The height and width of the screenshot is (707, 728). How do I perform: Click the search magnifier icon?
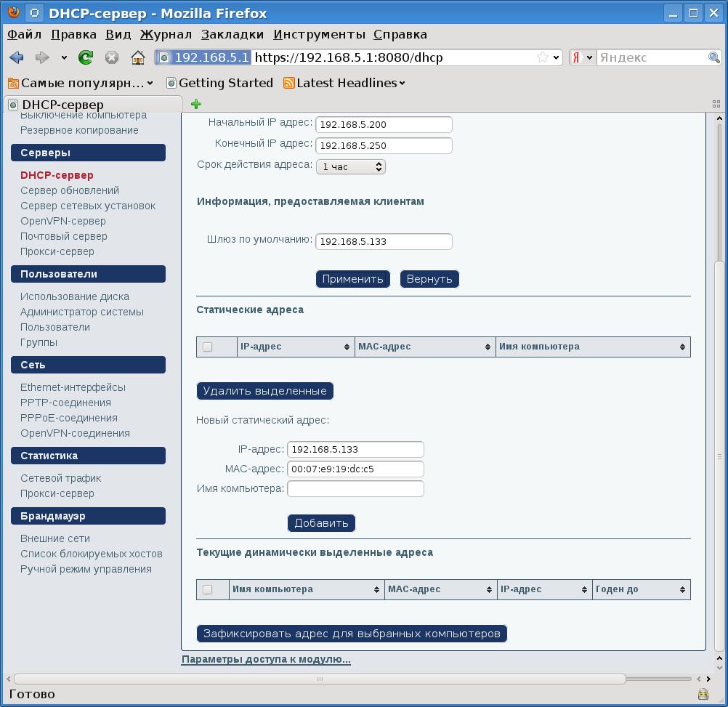point(714,57)
